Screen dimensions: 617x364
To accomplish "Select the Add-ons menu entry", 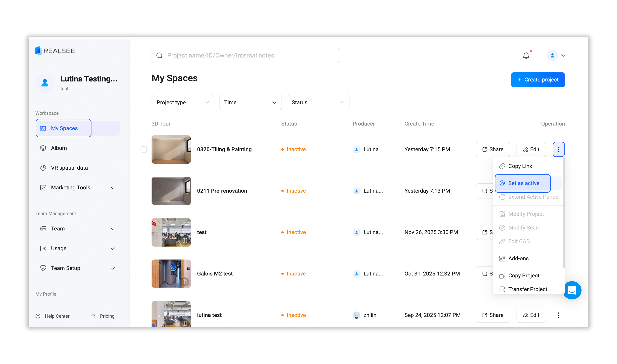I will (x=518, y=259).
